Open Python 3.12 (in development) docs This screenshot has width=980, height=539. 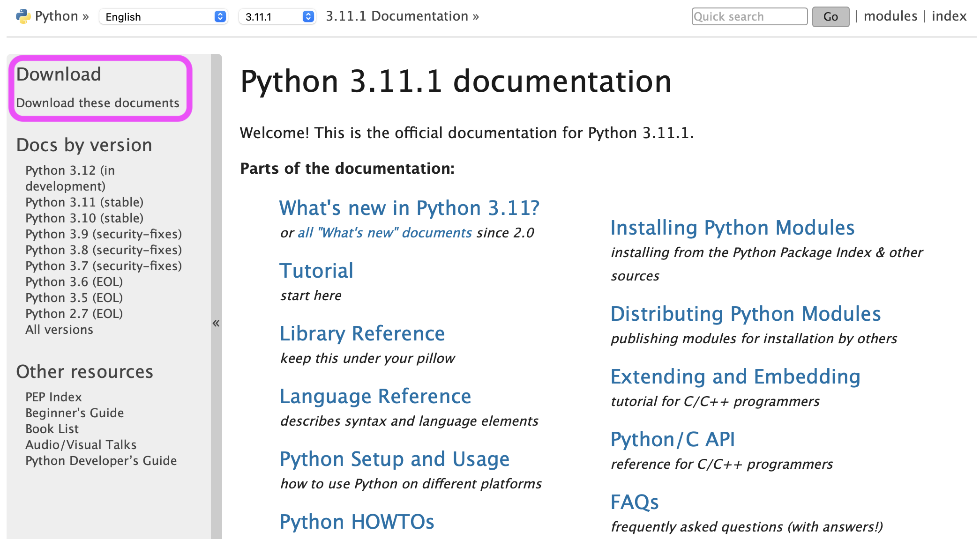pos(70,178)
